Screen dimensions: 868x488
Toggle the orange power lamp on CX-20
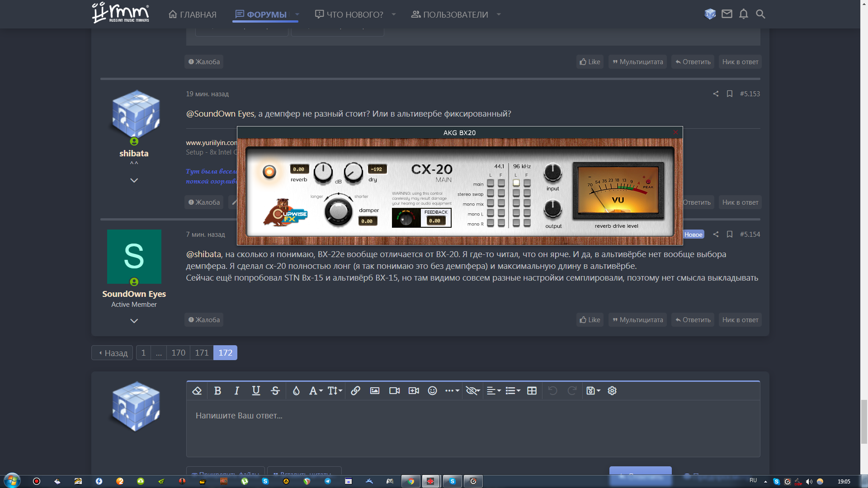269,172
